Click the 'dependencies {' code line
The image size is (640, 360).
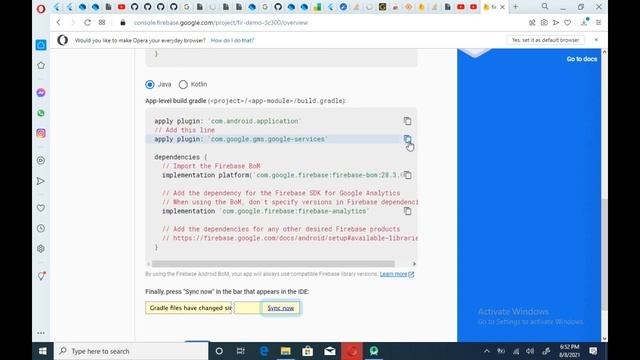tap(181, 157)
